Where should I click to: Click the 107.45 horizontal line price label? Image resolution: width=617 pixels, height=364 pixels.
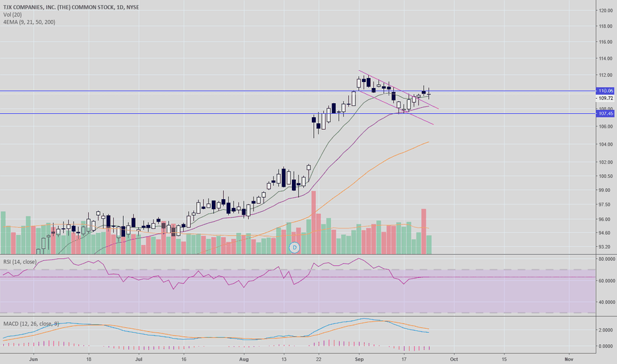(x=605, y=113)
